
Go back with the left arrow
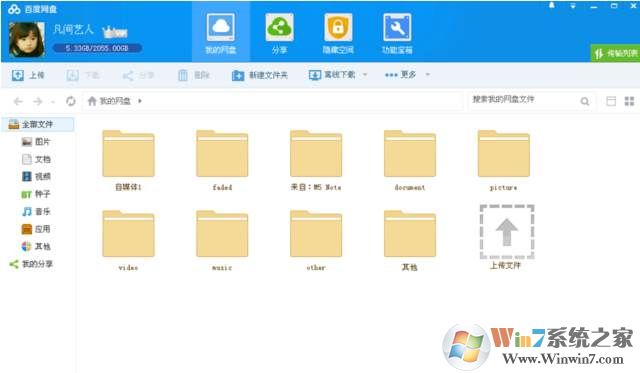click(x=18, y=101)
